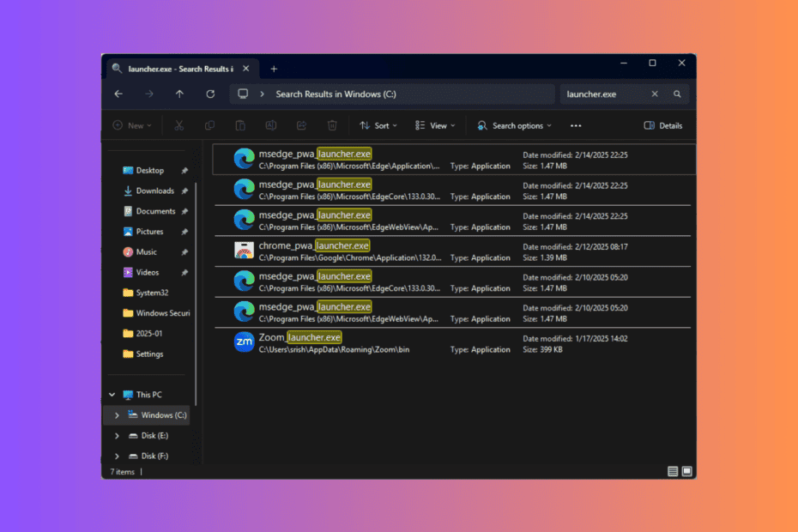This screenshot has height=532, width=798.
Task: Open the See more ellipsis menu
Action: 576,125
